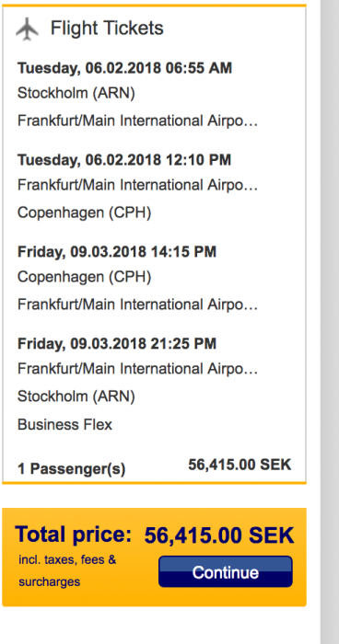Click the 1 Passenger(s) label
339x644 pixels.
click(x=71, y=469)
